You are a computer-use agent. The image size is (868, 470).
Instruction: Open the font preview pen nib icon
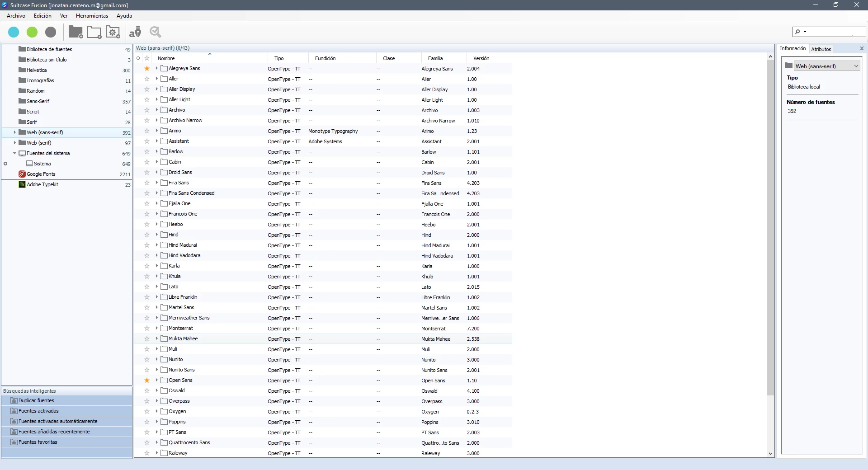coord(135,32)
